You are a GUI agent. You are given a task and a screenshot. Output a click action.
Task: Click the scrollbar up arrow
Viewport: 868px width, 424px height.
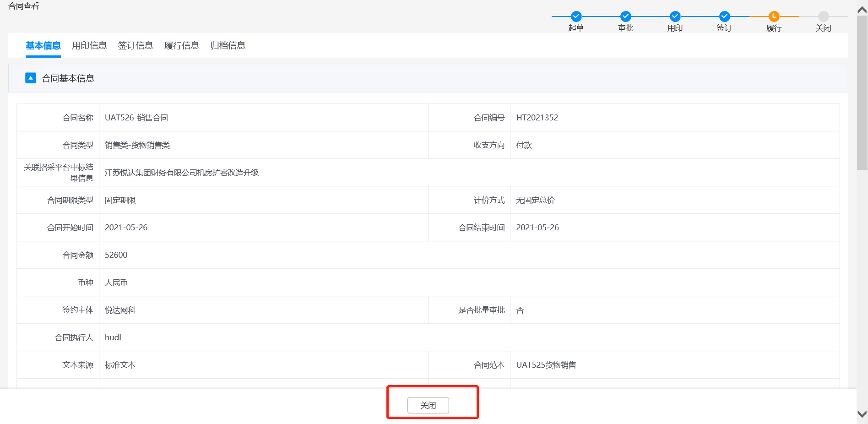coord(862,10)
